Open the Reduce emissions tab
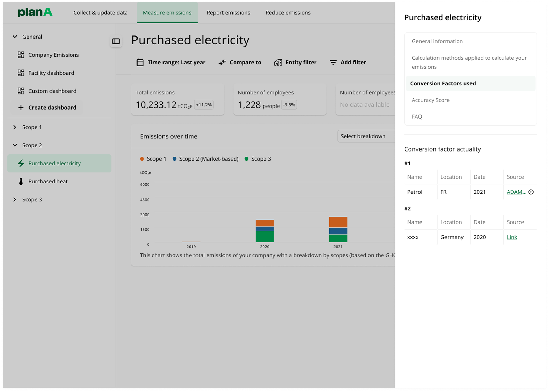549x392 pixels. click(288, 12)
